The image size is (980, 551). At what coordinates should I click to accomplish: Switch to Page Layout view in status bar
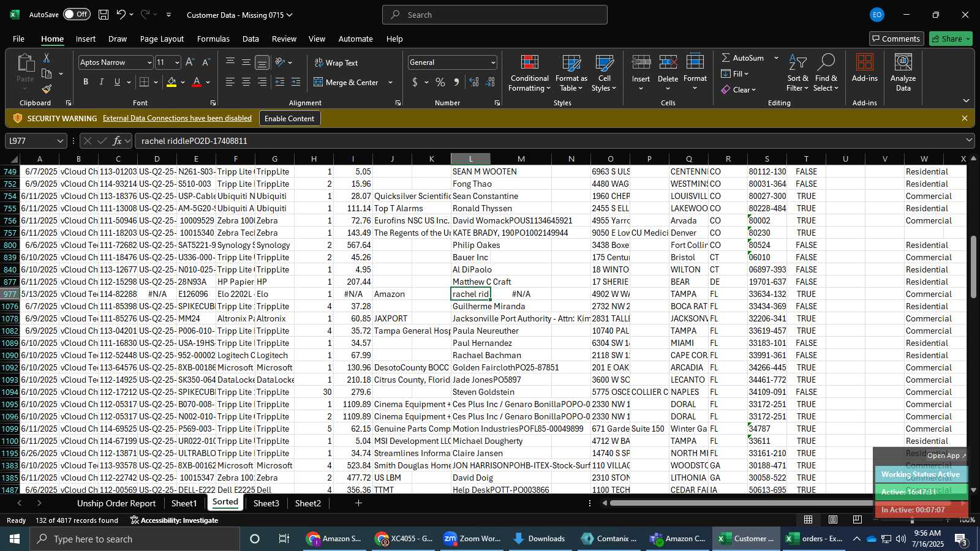pos(833,519)
